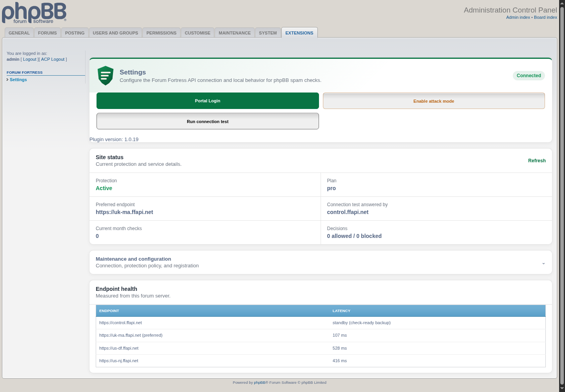Click 0 allowed / 0 blocked decisions
The width and height of the screenshot is (565, 392).
354,236
